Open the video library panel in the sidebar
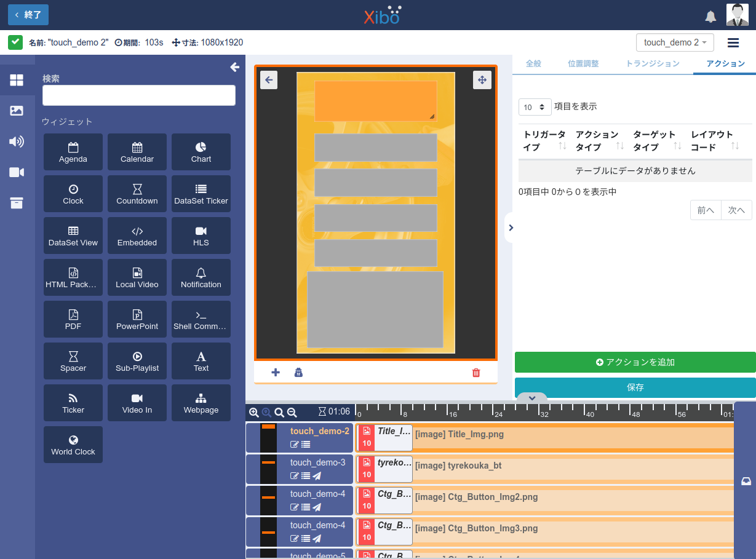756x559 pixels. point(17,172)
